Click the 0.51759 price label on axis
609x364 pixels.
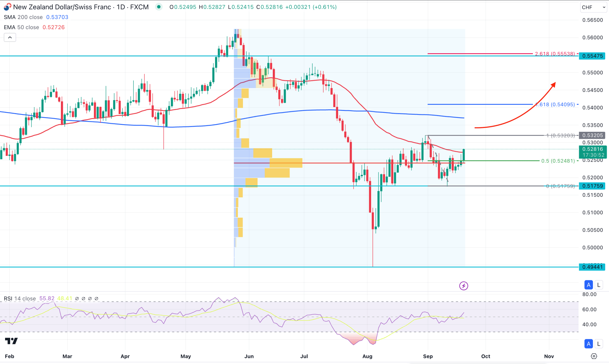coord(592,186)
